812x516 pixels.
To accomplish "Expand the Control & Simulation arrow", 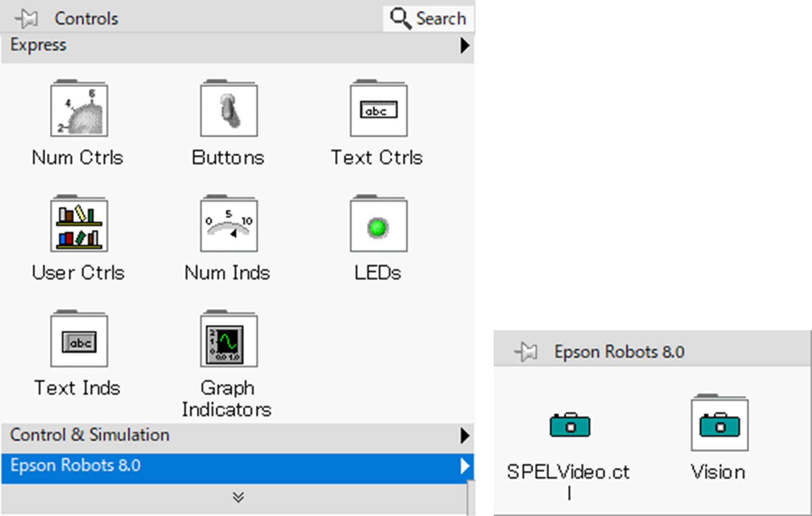I will pos(464,436).
